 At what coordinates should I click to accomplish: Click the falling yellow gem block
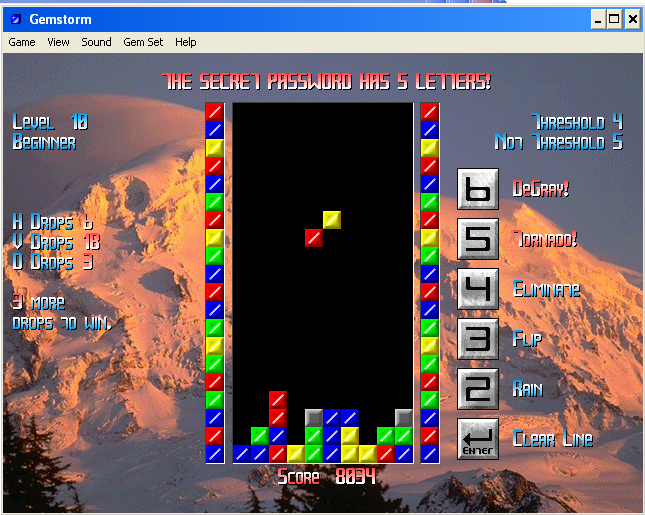[332, 219]
